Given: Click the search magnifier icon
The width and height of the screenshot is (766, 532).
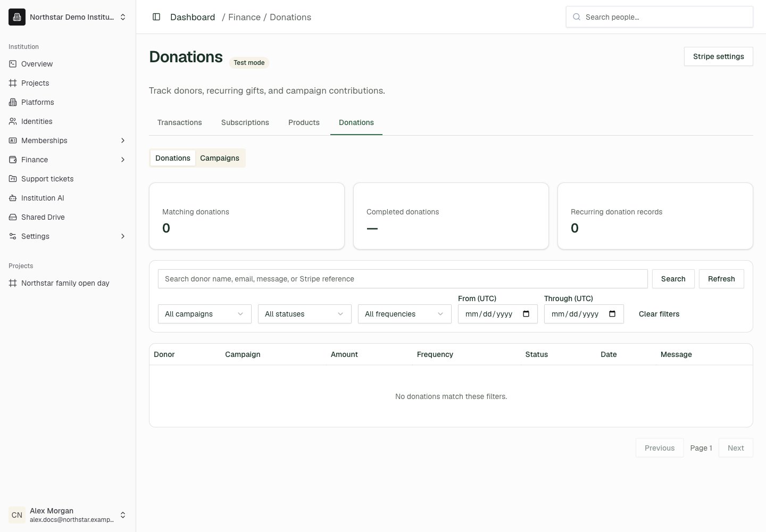Looking at the screenshot, I should coord(576,17).
